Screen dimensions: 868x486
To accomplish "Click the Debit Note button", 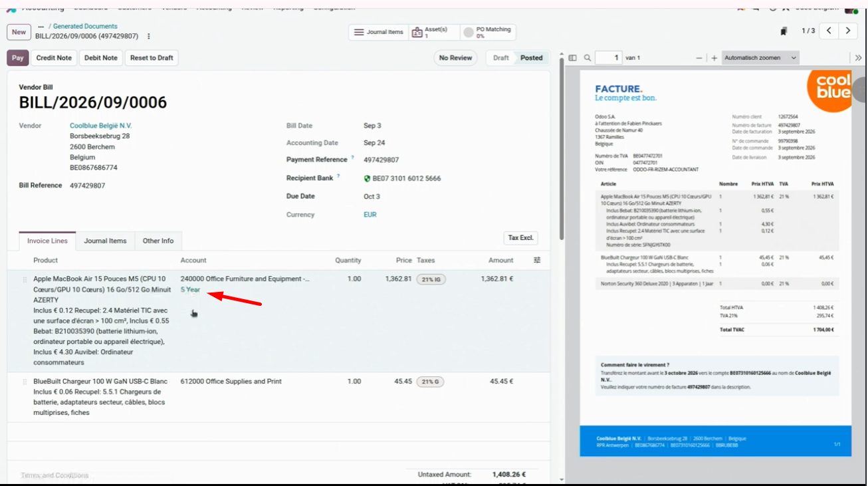I will click(101, 58).
